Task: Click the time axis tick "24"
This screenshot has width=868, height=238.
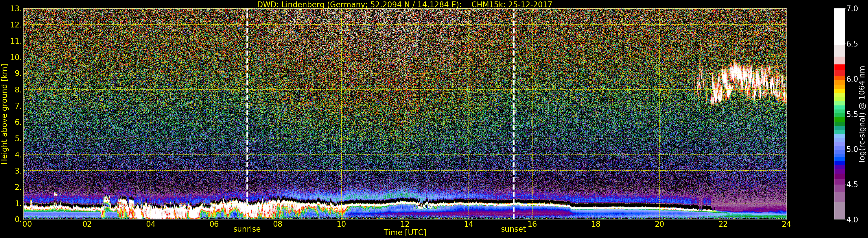Action: (786, 224)
